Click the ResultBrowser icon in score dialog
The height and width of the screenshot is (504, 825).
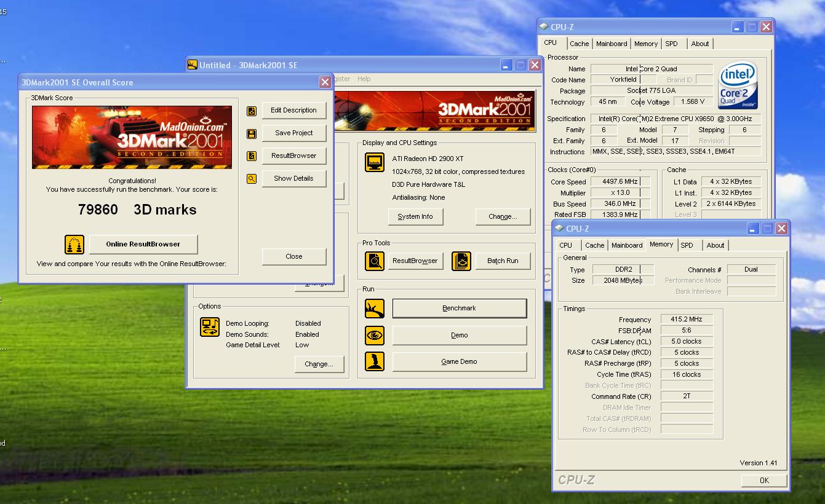pos(252,156)
